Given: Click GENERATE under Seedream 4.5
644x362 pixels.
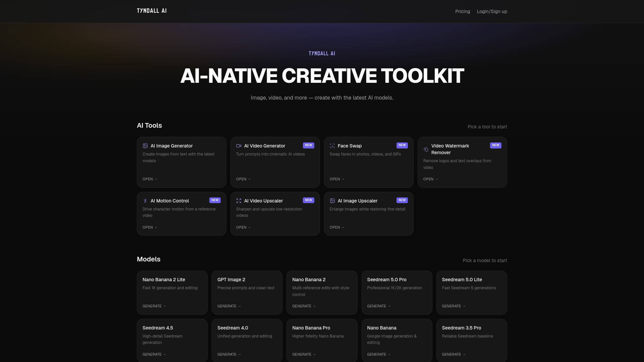Looking at the screenshot, I should point(154,354).
